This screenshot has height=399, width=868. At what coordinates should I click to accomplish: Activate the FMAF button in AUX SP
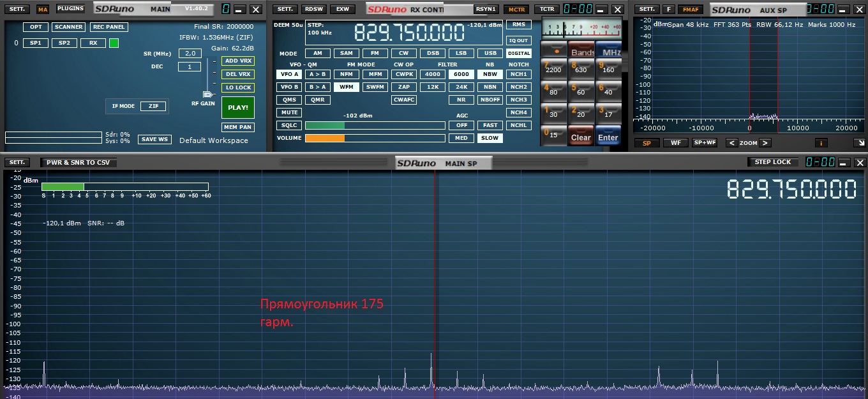click(x=690, y=9)
